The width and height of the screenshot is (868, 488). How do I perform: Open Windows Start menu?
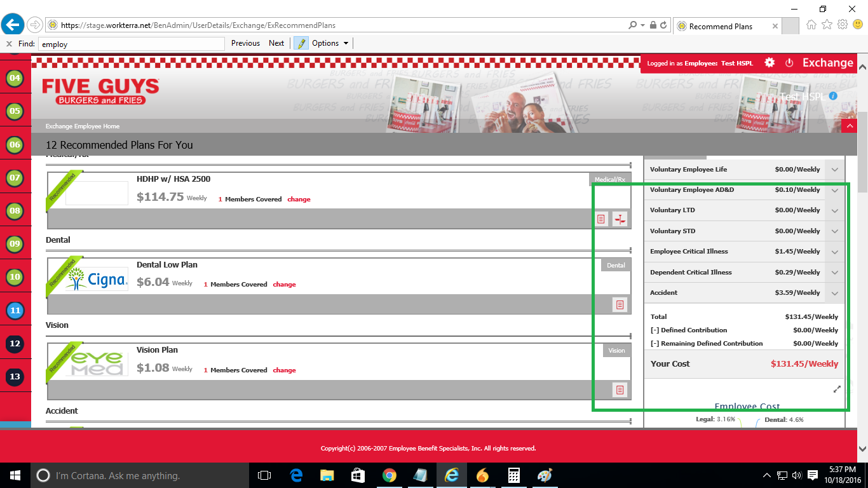(x=15, y=475)
